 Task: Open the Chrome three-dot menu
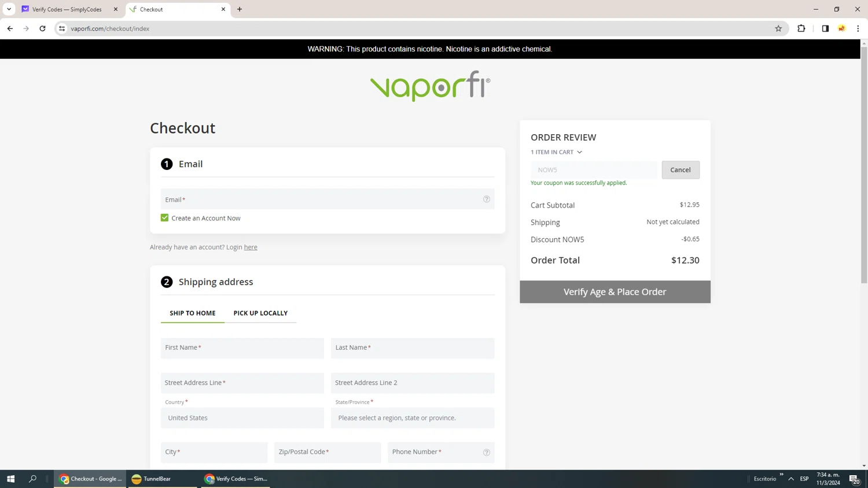858,28
